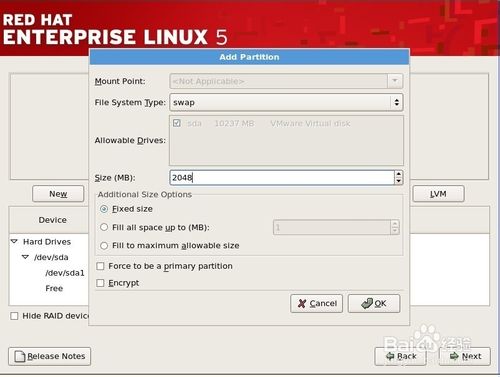The width and height of the screenshot is (500, 377).
Task: Toggle the sda drive checkbox
Action: point(177,123)
